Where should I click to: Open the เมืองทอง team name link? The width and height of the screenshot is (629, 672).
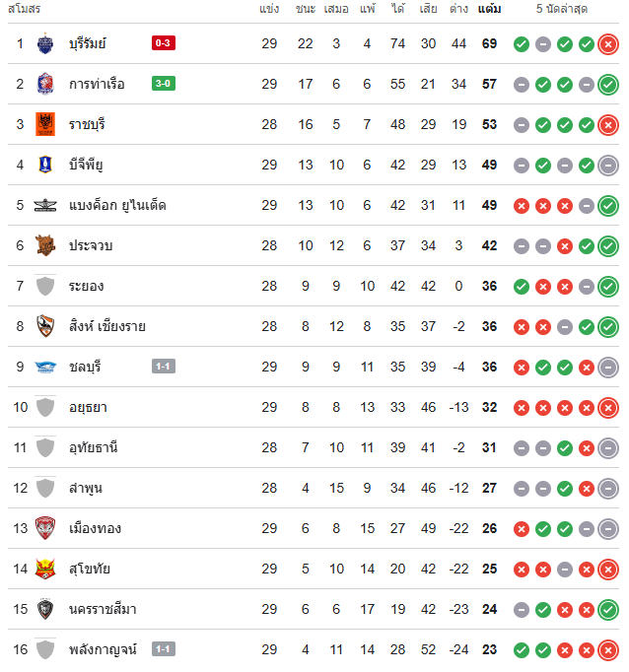click(96, 528)
